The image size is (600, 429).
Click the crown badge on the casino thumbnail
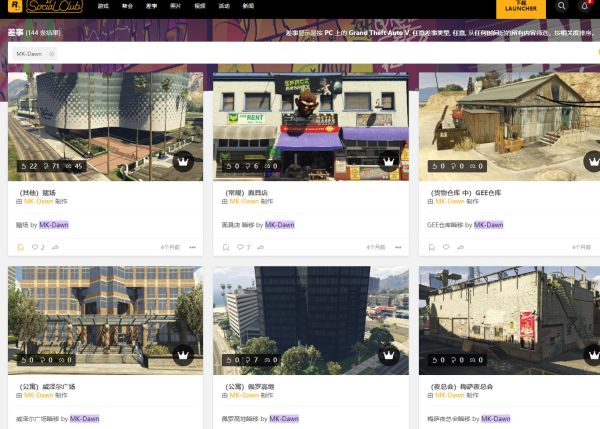pyautogui.click(x=183, y=162)
